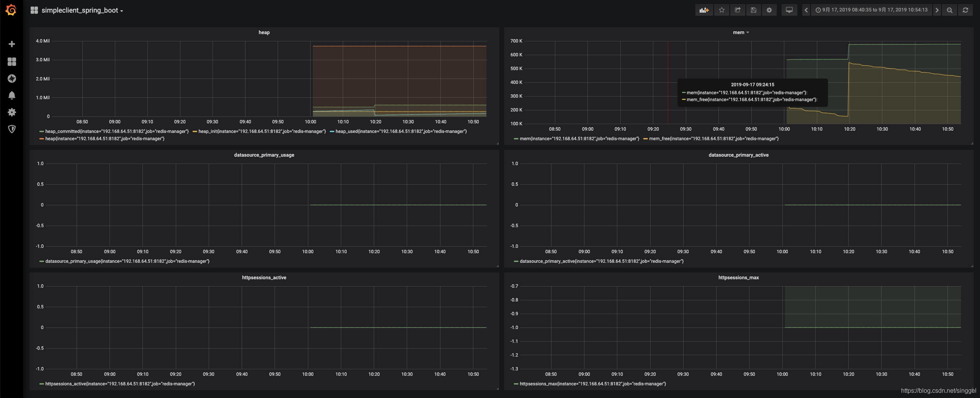
Task: Toggle httpsessions_active legend entry
Action: (120, 384)
